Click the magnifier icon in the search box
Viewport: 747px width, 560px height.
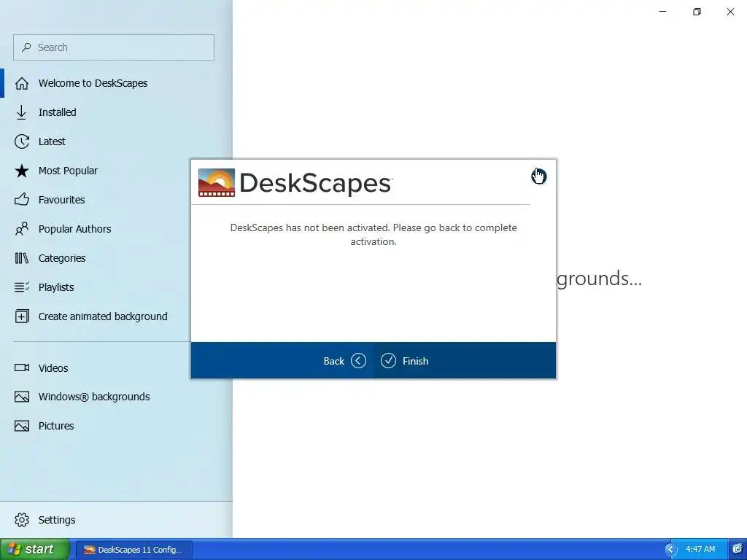(x=26, y=47)
